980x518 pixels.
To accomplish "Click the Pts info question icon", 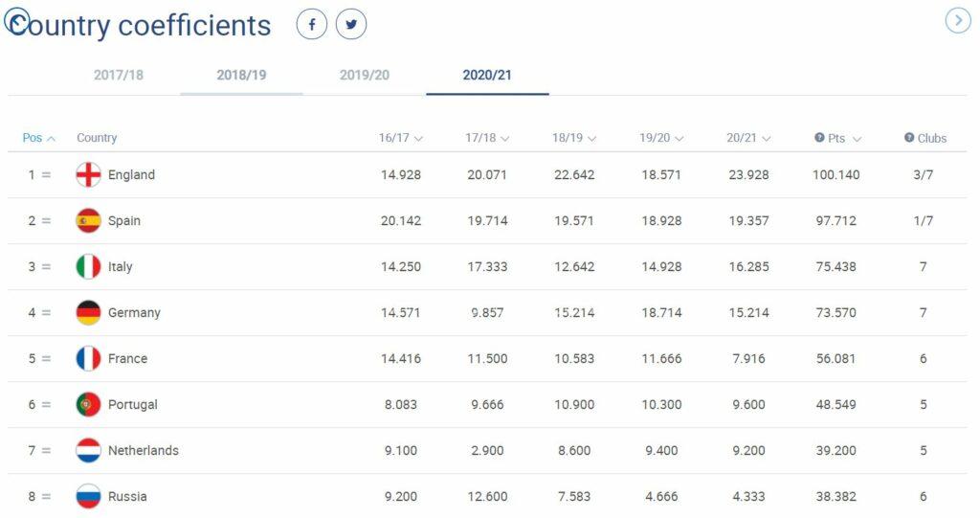I will pyautogui.click(x=819, y=138).
